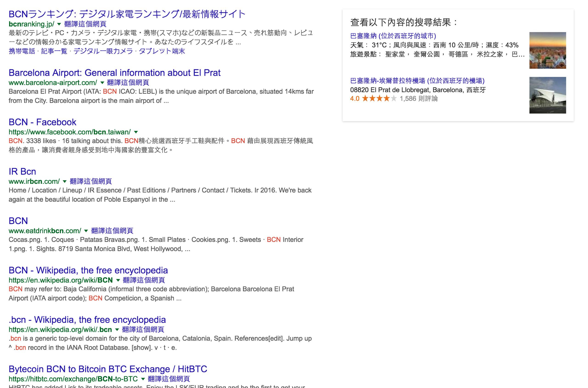Click 翻譯這個網頁 next to bcnranking.jp

[85, 24]
